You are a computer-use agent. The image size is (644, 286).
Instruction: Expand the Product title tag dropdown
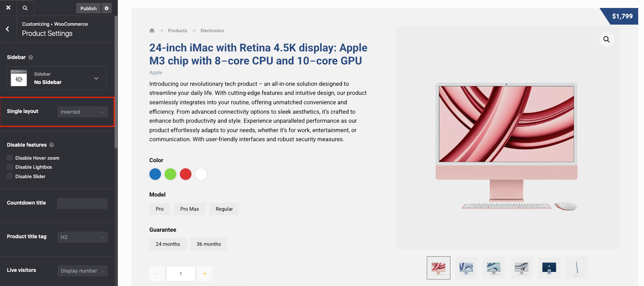[x=82, y=237]
